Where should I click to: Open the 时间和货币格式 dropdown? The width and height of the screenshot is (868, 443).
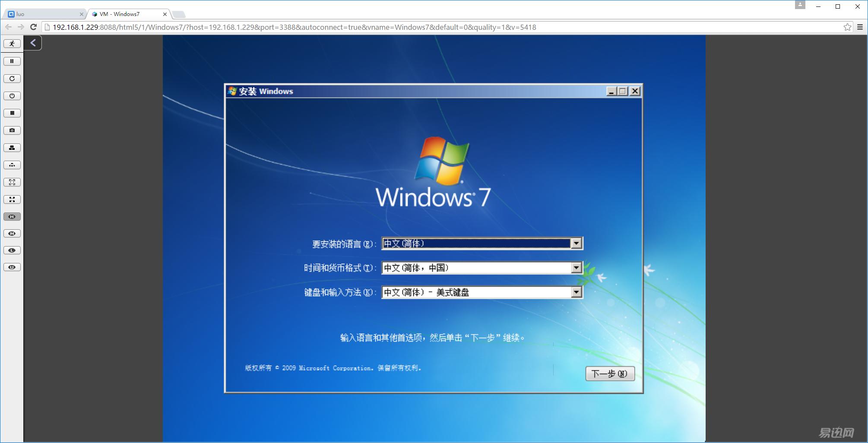tap(576, 268)
